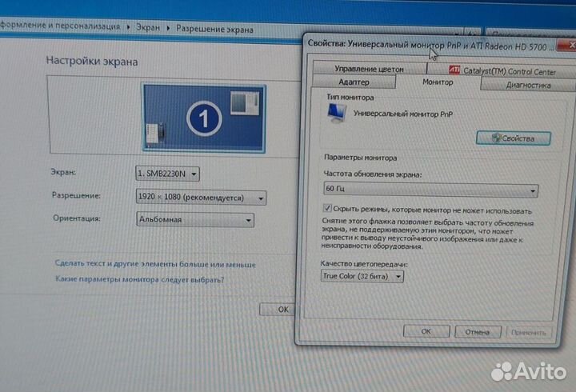Expand the Разрешение dropdown 1920 × 1080
The image size is (576, 392).
click(x=201, y=197)
